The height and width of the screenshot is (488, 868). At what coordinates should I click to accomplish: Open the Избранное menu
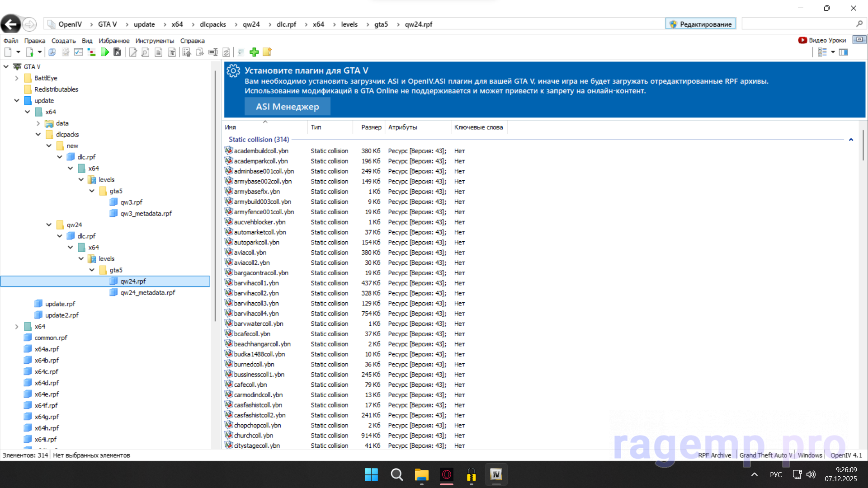pos(114,41)
